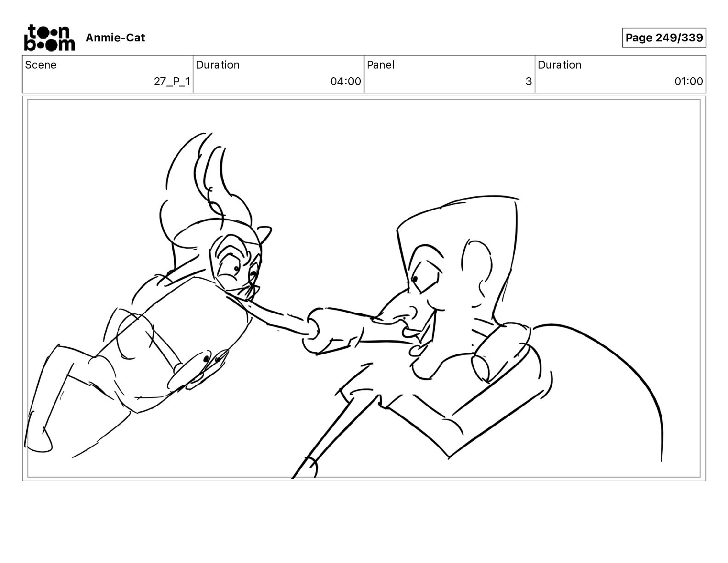Select the scene duration value '04:00'
Image resolution: width=728 pixels, height=563 pixels.
[x=346, y=81]
